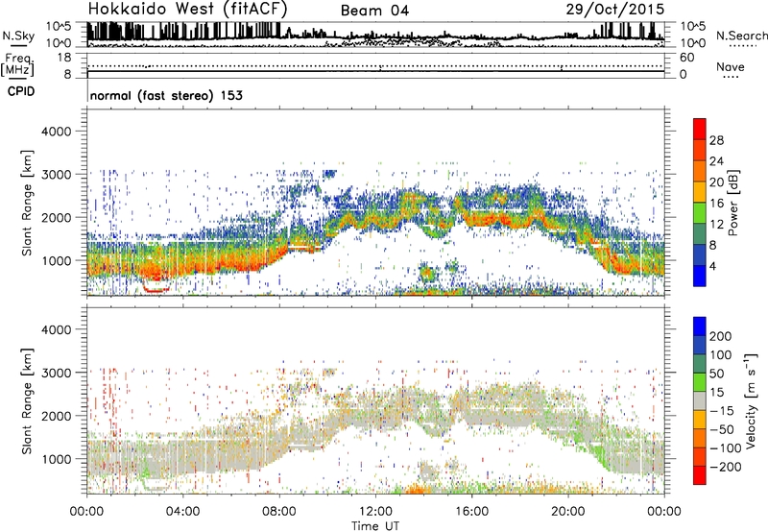Select the "-50" label on Velocity color bar

722,429
